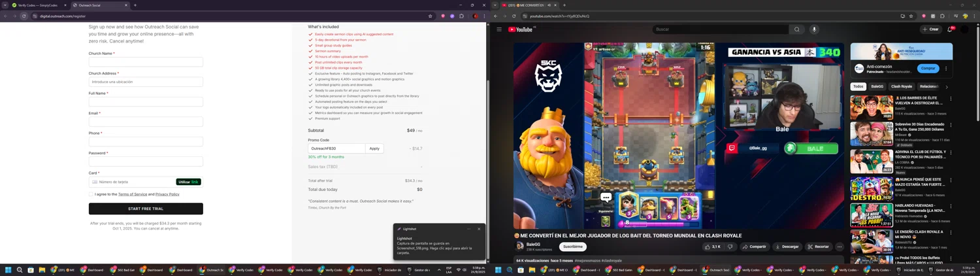Open Privacy Policy link

click(x=167, y=194)
